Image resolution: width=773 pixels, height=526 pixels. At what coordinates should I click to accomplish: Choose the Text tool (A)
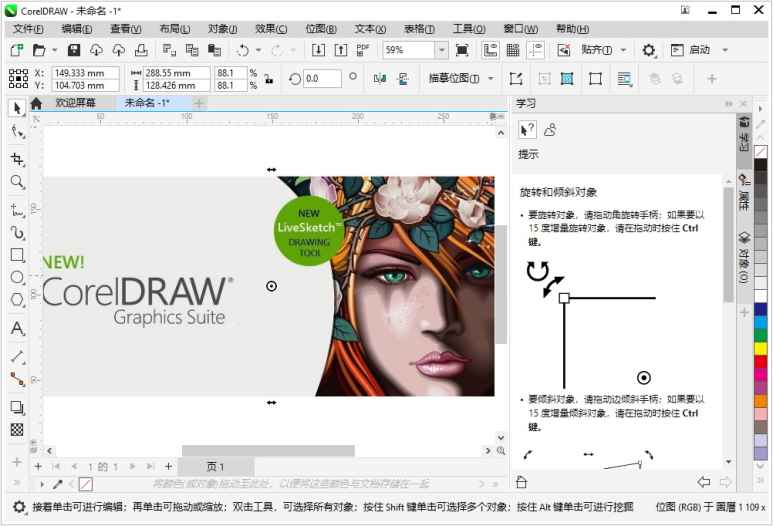point(17,328)
